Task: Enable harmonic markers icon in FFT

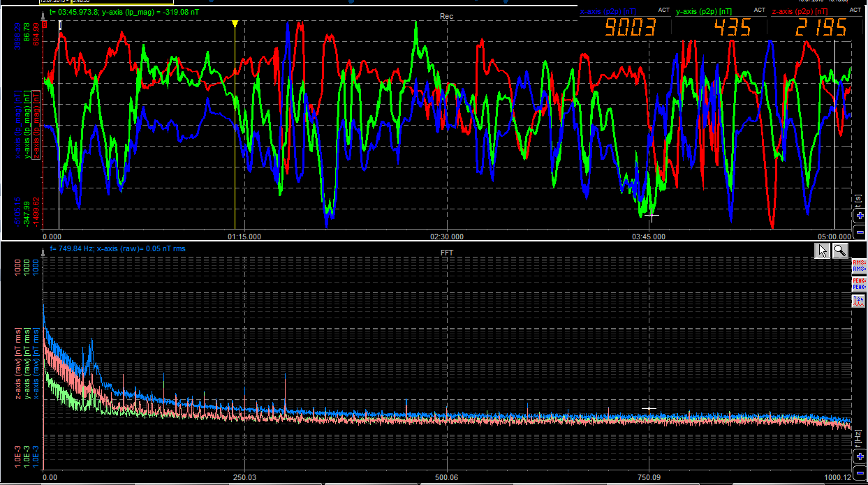Action: pyautogui.click(x=859, y=301)
